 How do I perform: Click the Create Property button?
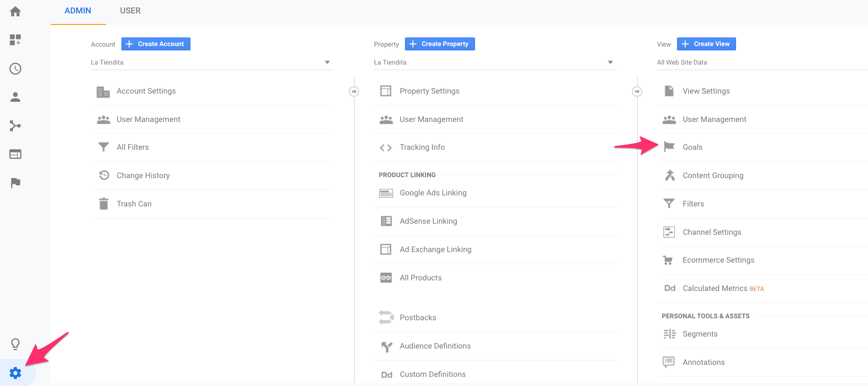[440, 44]
